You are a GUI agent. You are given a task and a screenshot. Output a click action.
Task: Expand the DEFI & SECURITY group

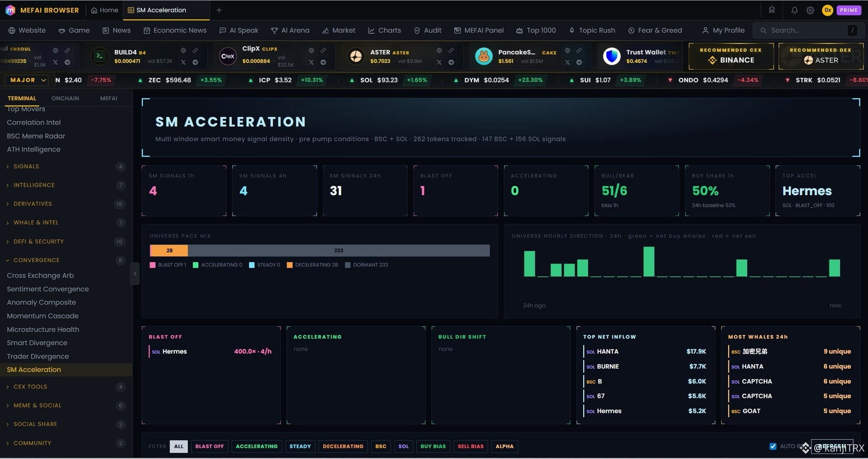[66, 241]
